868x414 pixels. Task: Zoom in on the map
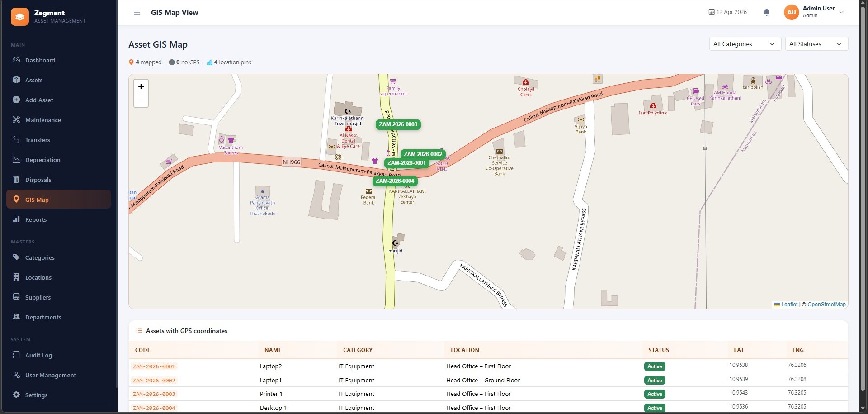141,86
